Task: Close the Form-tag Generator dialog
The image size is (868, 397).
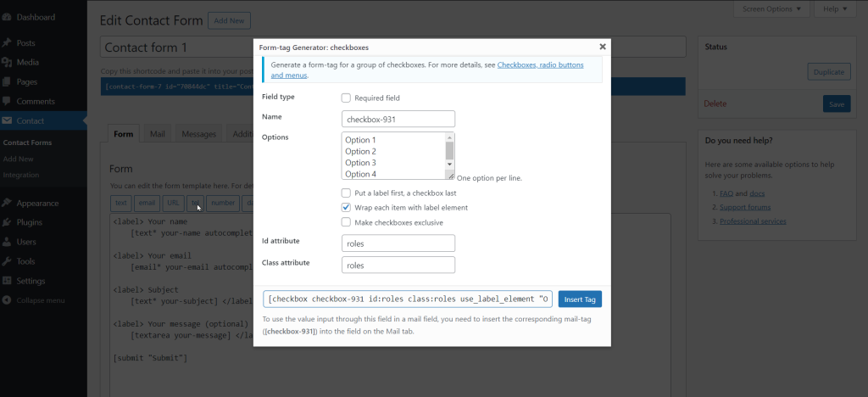Action: tap(603, 48)
